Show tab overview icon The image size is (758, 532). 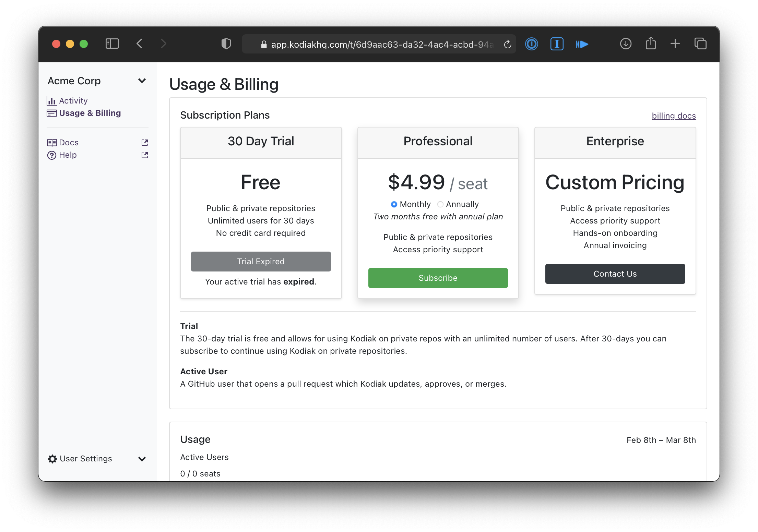[700, 44]
